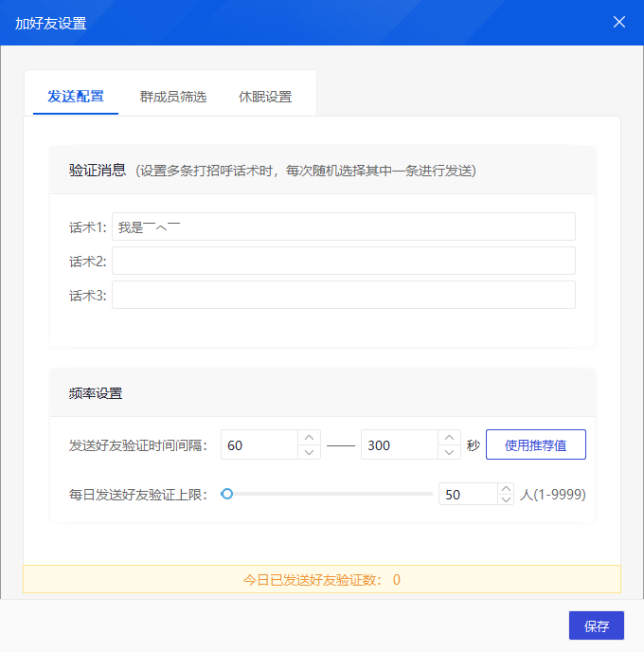
Task: Click the 话术1 input field
Action: (x=343, y=226)
